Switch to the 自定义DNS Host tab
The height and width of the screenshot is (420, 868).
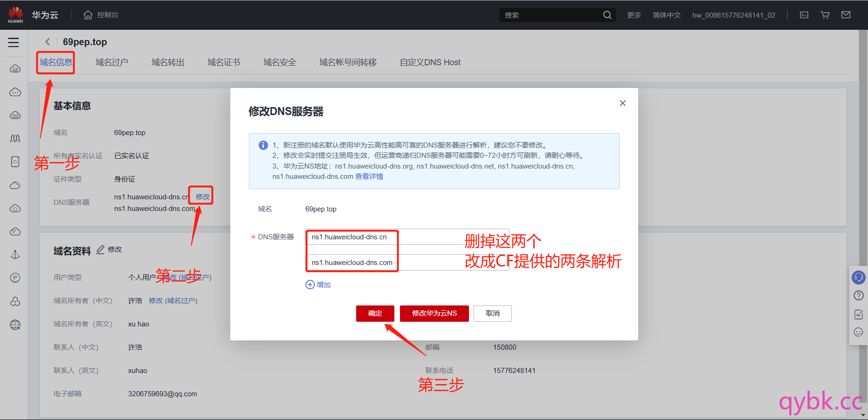[430, 62]
